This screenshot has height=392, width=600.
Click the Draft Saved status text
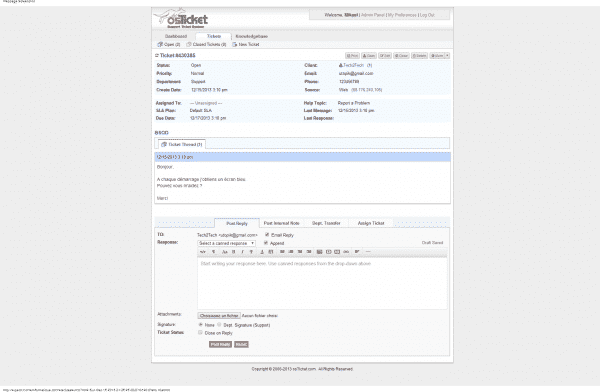point(432,243)
